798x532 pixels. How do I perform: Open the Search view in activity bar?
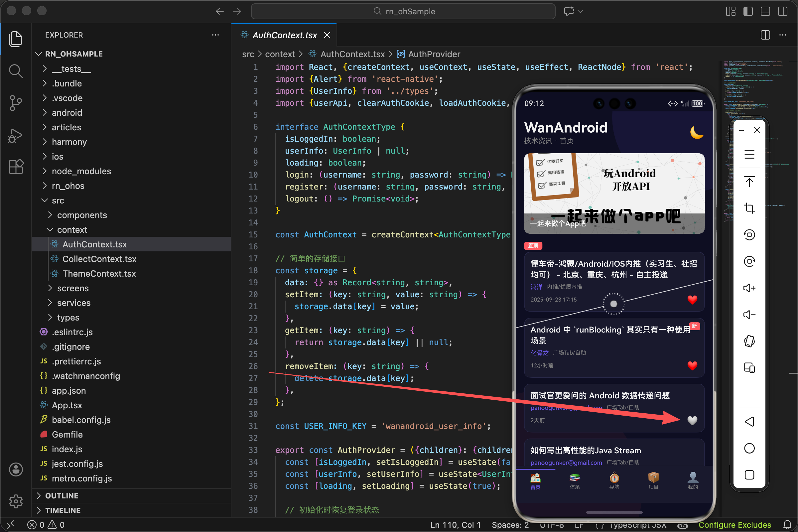coord(16,71)
